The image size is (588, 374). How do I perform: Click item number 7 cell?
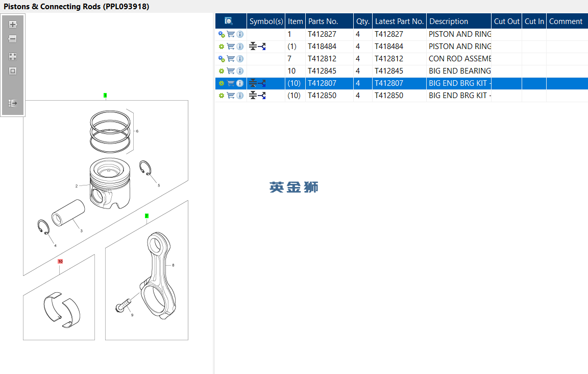295,59
